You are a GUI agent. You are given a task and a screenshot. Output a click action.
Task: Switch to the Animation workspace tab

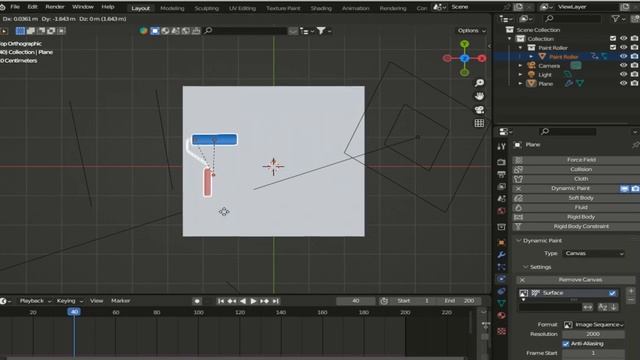click(356, 8)
